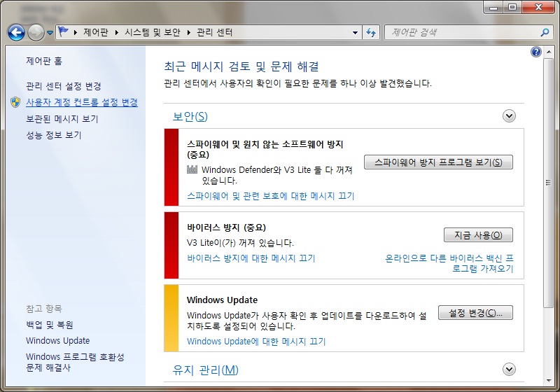Click the scrollbar up arrow
Screen dimensions: 560x392
[x=548, y=52]
